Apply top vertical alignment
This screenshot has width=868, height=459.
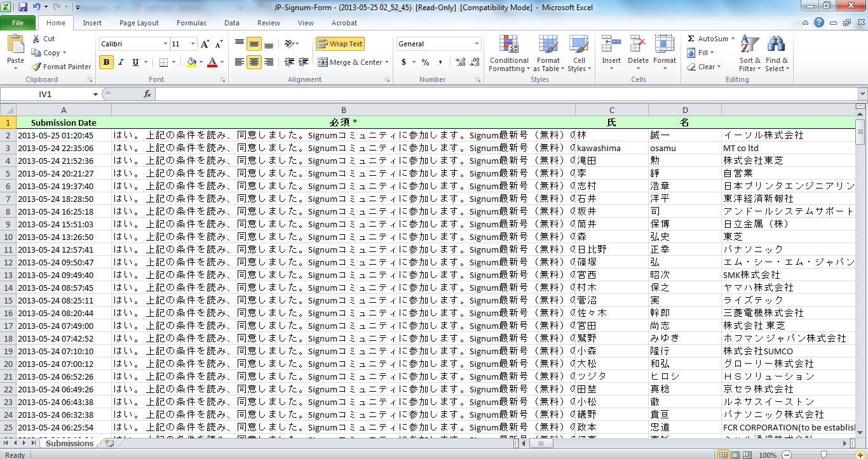tap(240, 44)
